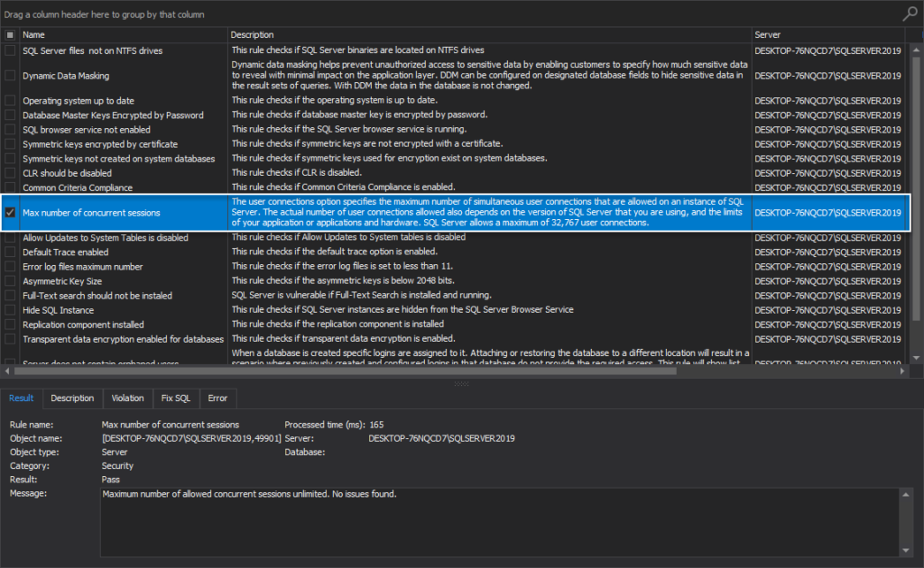
Task: Select the Error tab
Action: [x=217, y=398]
